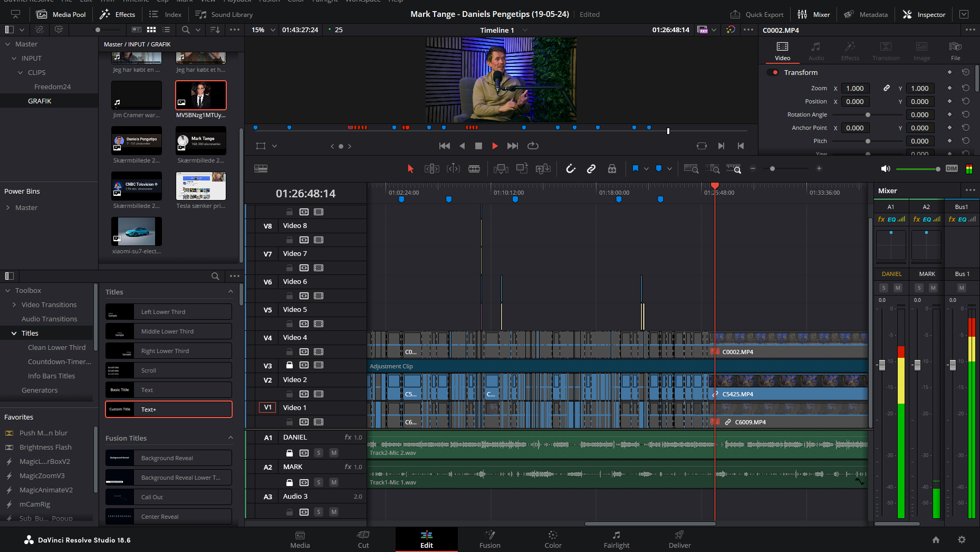
Task: Toggle timeline Snapping
Action: 570,168
